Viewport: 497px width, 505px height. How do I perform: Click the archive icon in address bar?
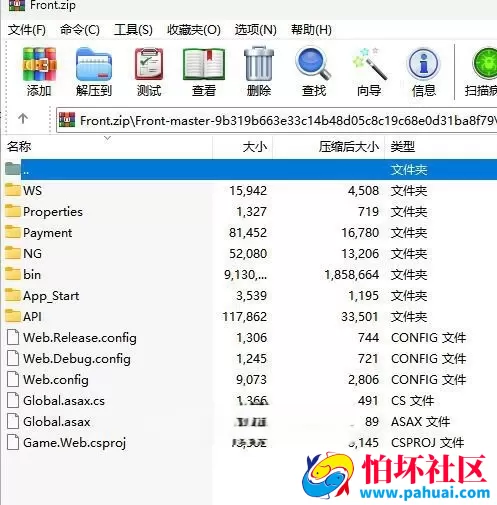[x=67, y=120]
